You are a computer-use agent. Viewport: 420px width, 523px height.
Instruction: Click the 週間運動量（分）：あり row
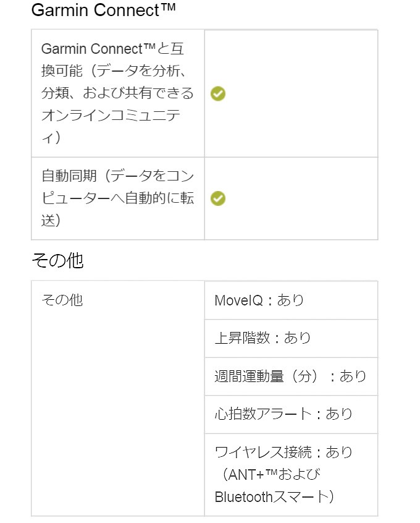point(290,376)
